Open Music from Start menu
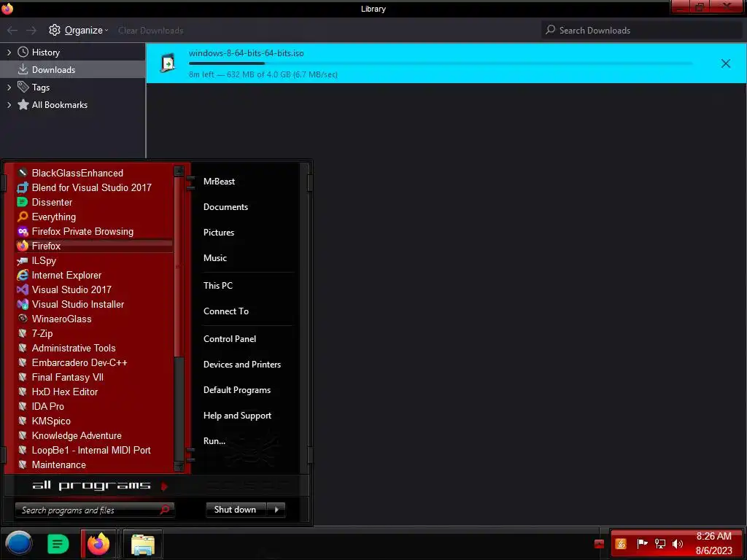 click(215, 258)
